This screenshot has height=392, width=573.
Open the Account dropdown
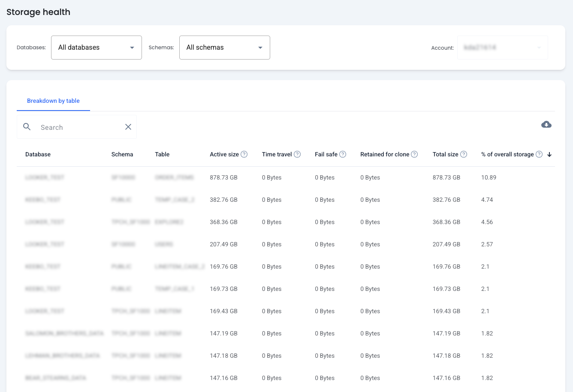tap(503, 48)
